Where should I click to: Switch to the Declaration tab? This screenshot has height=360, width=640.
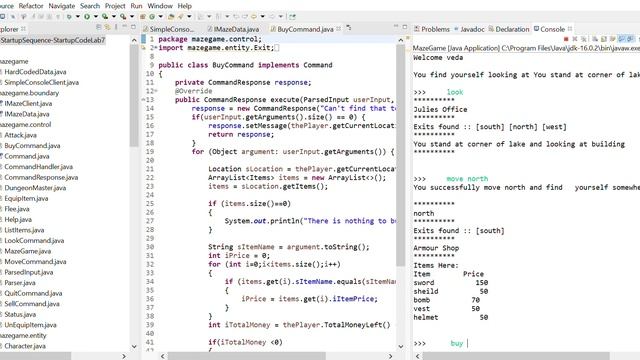click(509, 29)
